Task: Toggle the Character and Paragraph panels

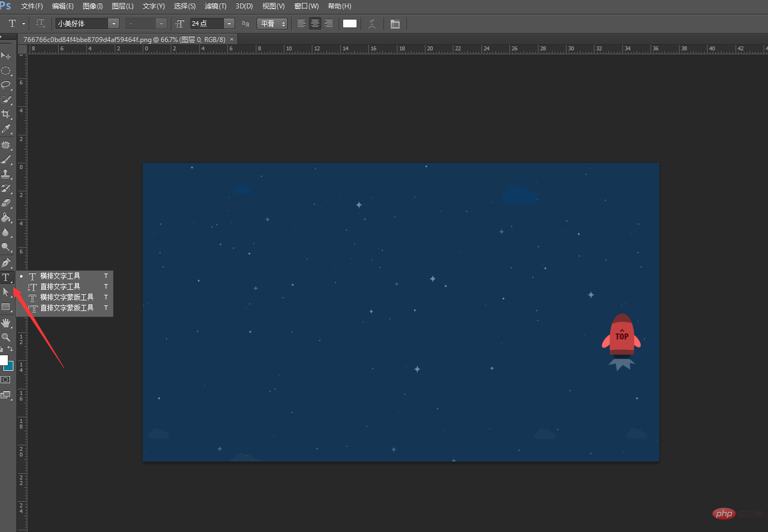Action: [x=395, y=23]
